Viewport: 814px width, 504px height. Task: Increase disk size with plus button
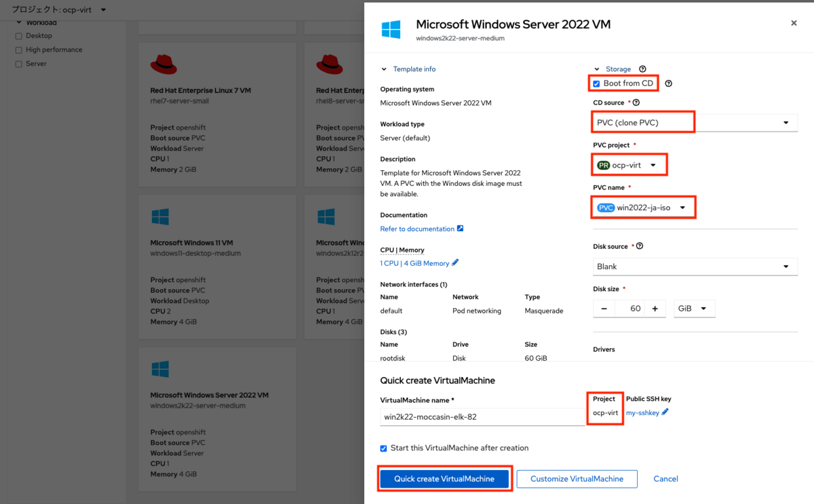pos(655,309)
